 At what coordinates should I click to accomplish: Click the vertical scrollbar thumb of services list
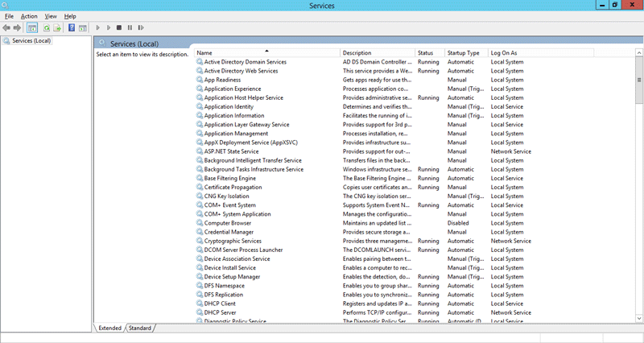coord(639,80)
